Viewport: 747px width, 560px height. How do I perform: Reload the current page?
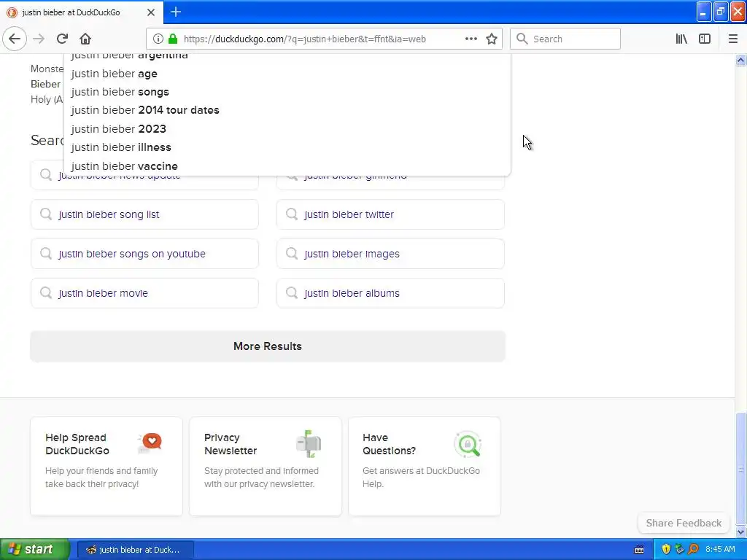pyautogui.click(x=62, y=39)
